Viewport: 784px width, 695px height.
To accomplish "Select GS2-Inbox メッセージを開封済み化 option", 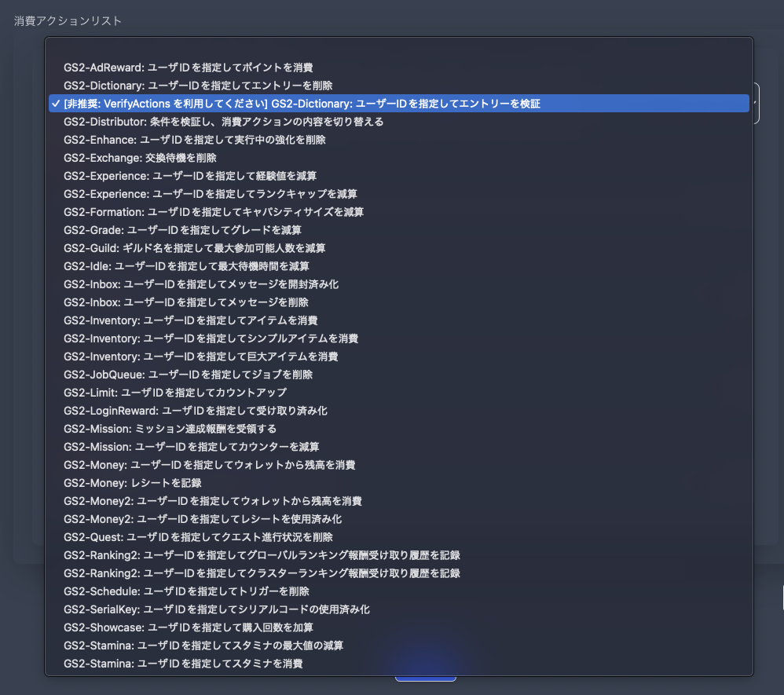I will click(398, 284).
